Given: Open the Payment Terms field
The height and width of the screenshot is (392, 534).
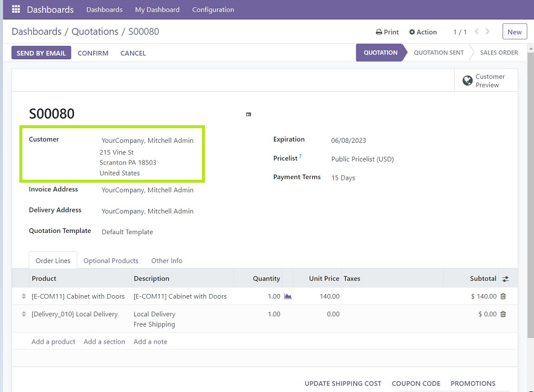Looking at the screenshot, I should [x=343, y=178].
